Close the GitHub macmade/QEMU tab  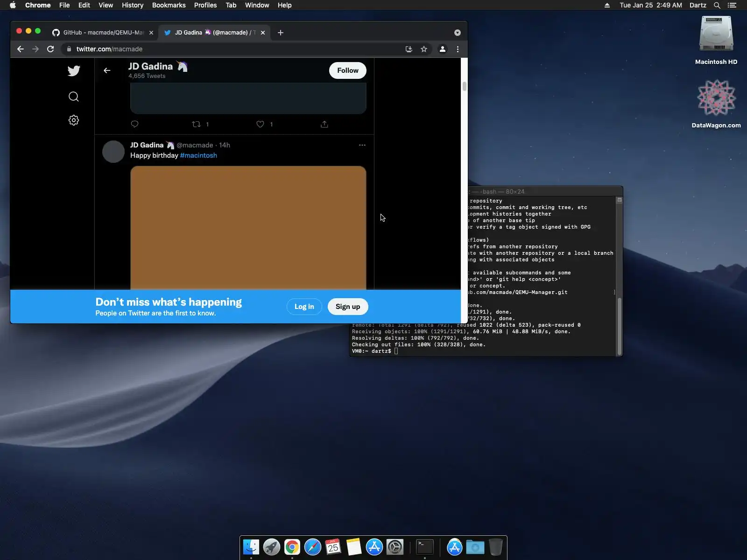pos(151,33)
